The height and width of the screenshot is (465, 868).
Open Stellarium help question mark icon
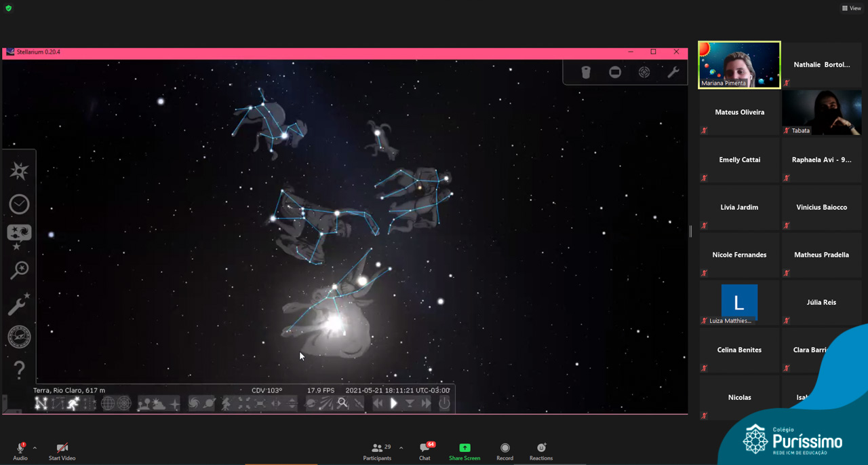pos(19,370)
